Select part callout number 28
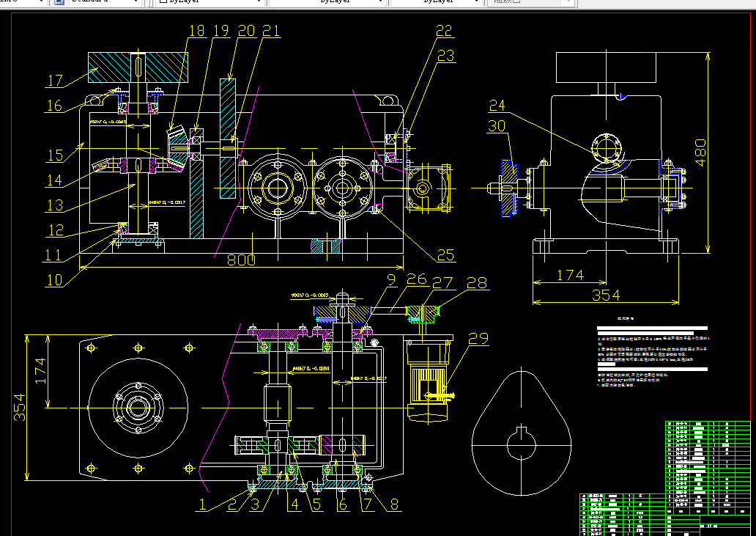756x536 pixels. (x=477, y=283)
